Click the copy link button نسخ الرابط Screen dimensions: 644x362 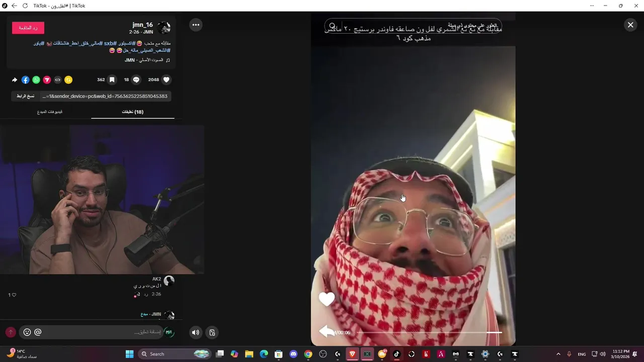[x=25, y=96]
